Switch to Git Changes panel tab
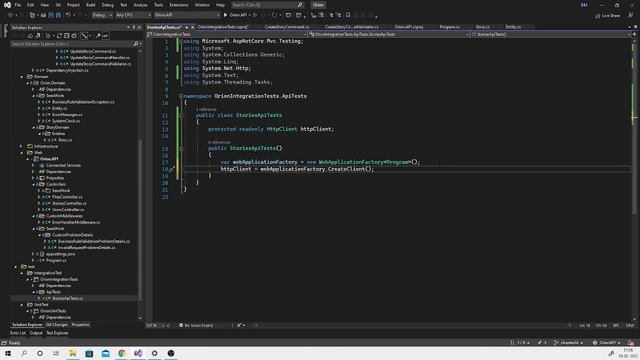Image resolution: width=640 pixels, height=360 pixels. coord(57,325)
